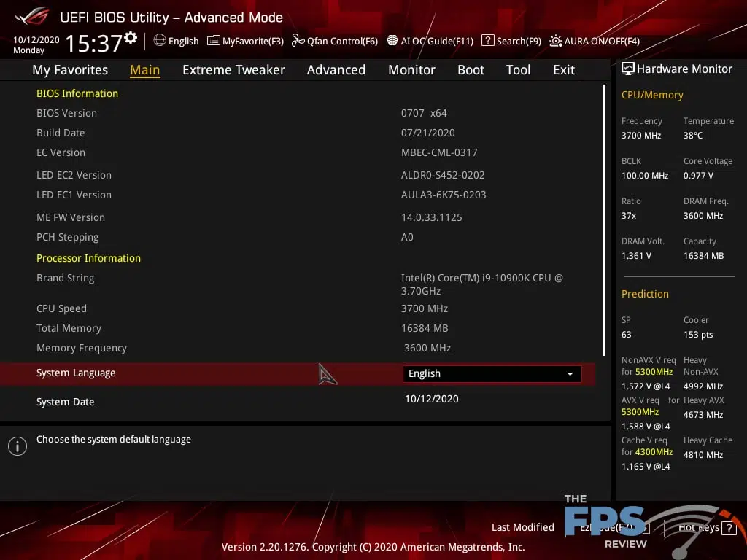Click ME FW Version value 14.0.33.1125

tap(431, 217)
